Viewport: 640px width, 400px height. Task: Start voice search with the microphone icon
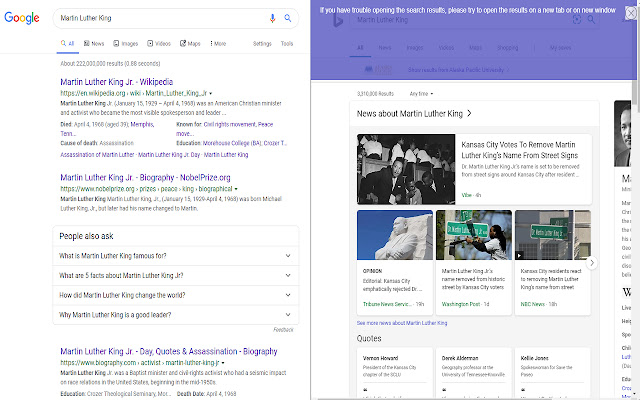272,18
